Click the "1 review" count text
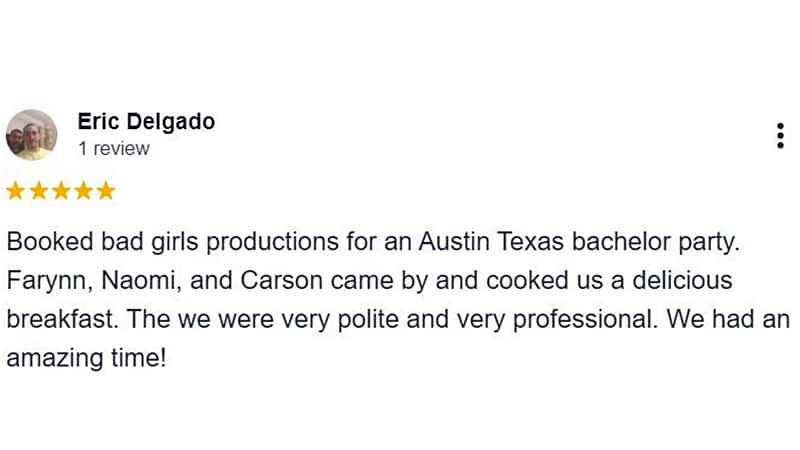The image size is (800, 450). pos(113,149)
